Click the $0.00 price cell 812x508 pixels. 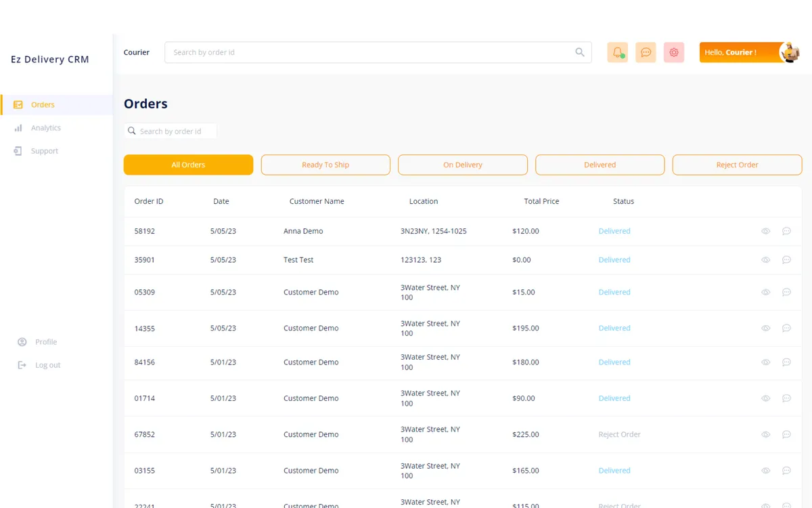pos(522,260)
